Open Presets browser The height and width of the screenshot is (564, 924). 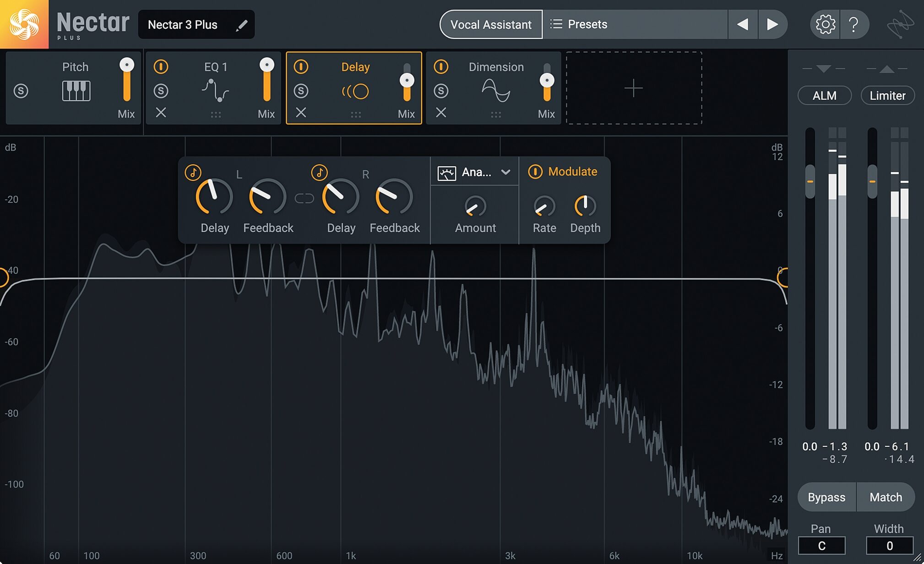tap(635, 24)
